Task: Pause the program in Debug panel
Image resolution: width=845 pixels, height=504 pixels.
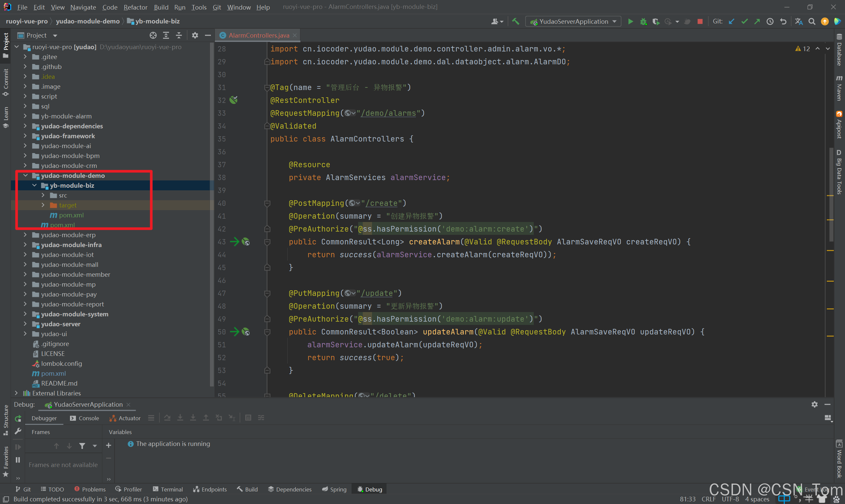Action: pyautogui.click(x=18, y=460)
